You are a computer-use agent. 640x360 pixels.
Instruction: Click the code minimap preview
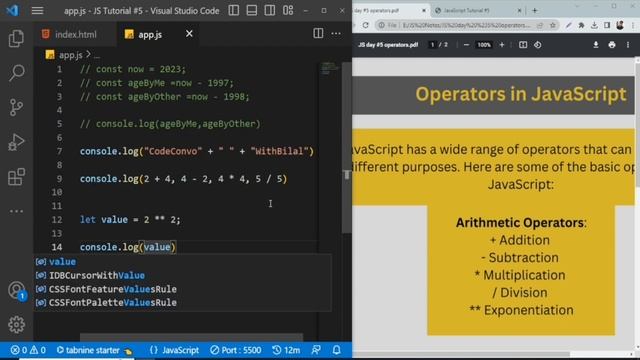(x=329, y=68)
